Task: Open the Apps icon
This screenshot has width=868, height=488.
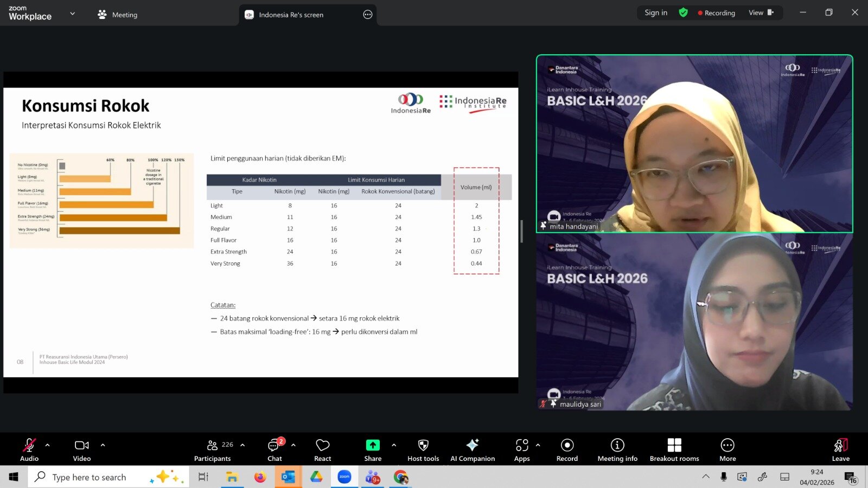Action: [522, 450]
